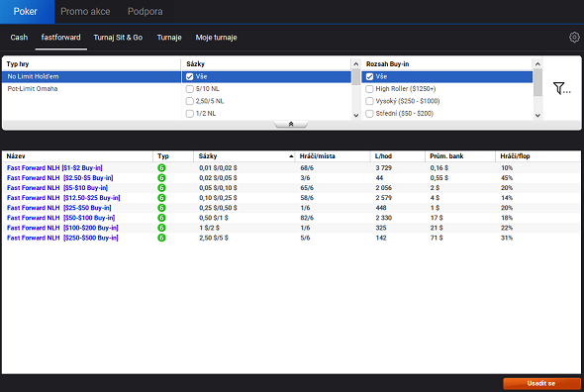The width and height of the screenshot is (584, 392).
Task: Click the 0,01 $/0,02 $ stakes cell
Action: [218, 168]
